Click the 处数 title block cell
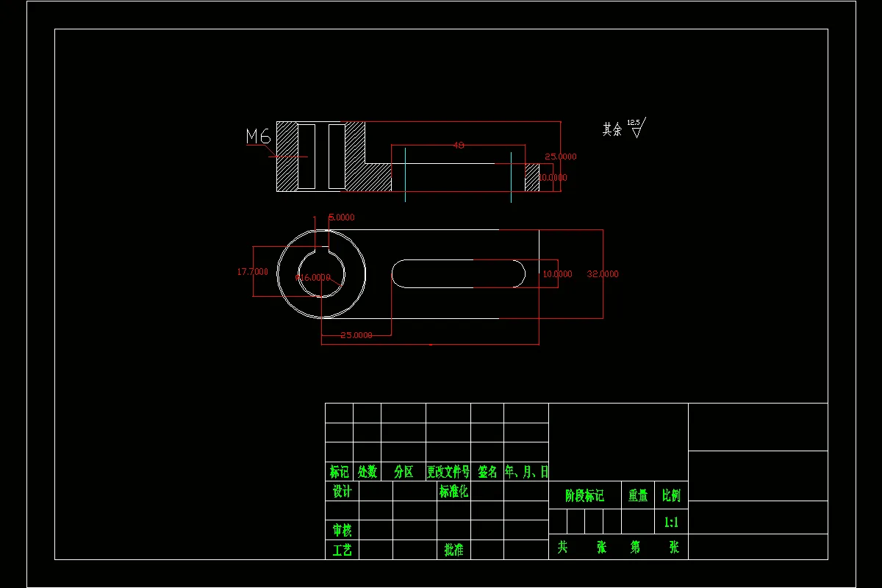The width and height of the screenshot is (882, 588). click(367, 472)
